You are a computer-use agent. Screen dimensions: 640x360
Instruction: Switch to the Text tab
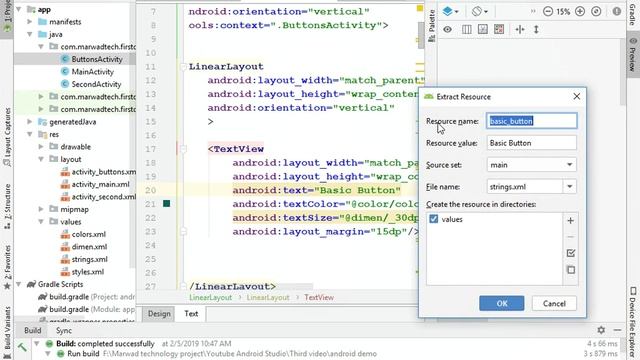[x=191, y=314]
